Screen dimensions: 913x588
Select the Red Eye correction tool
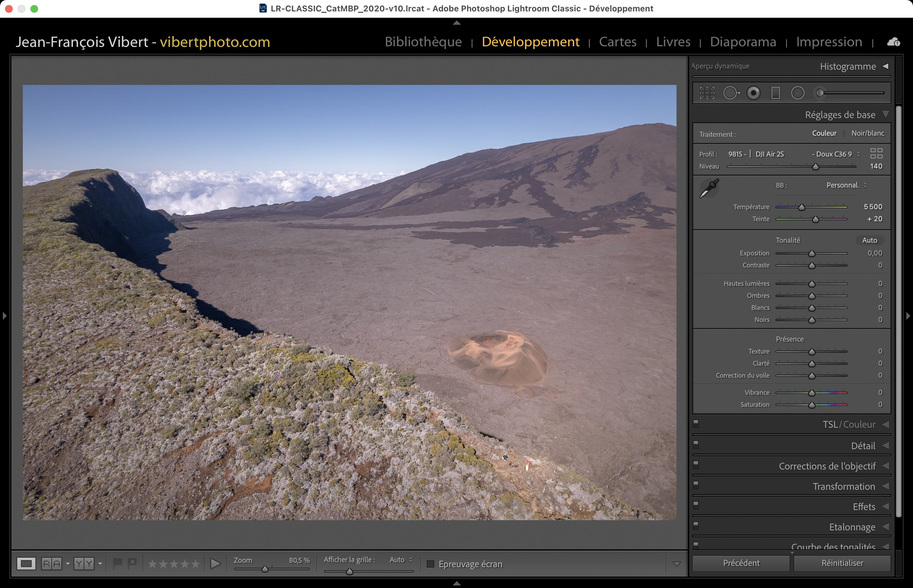tap(753, 93)
